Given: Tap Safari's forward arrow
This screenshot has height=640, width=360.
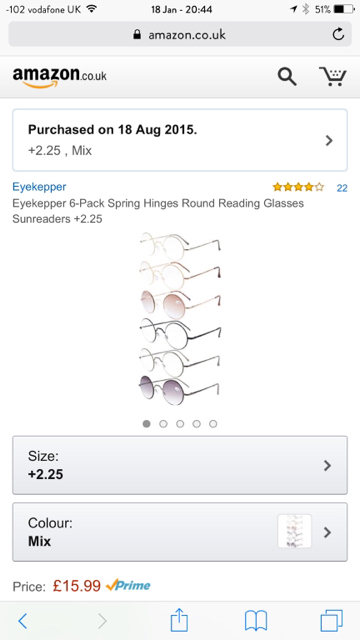Looking at the screenshot, I should coord(102,621).
